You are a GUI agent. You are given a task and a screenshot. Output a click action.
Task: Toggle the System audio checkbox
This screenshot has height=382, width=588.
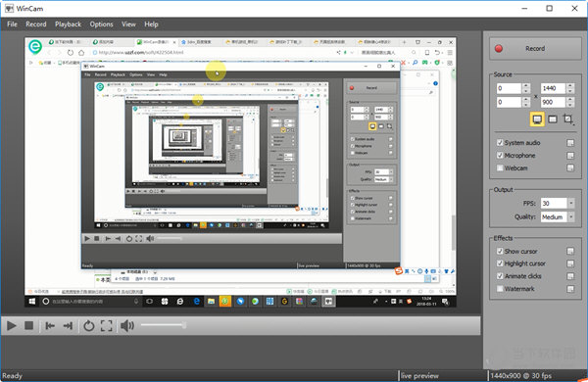click(x=500, y=142)
